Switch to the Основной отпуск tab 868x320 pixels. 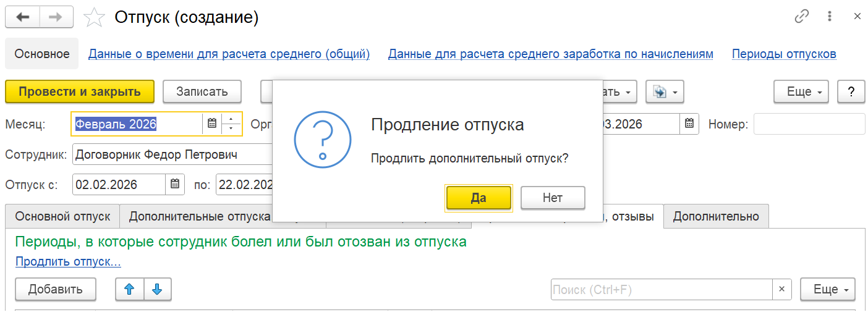pos(62,217)
